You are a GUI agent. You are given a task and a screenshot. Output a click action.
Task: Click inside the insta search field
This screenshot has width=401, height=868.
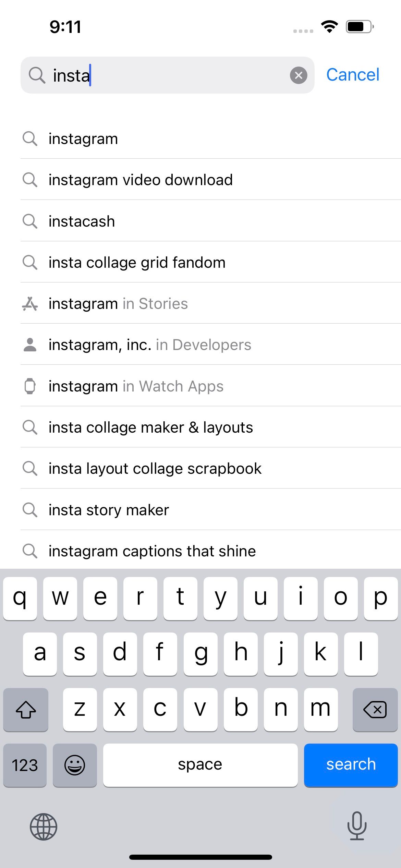(x=168, y=75)
